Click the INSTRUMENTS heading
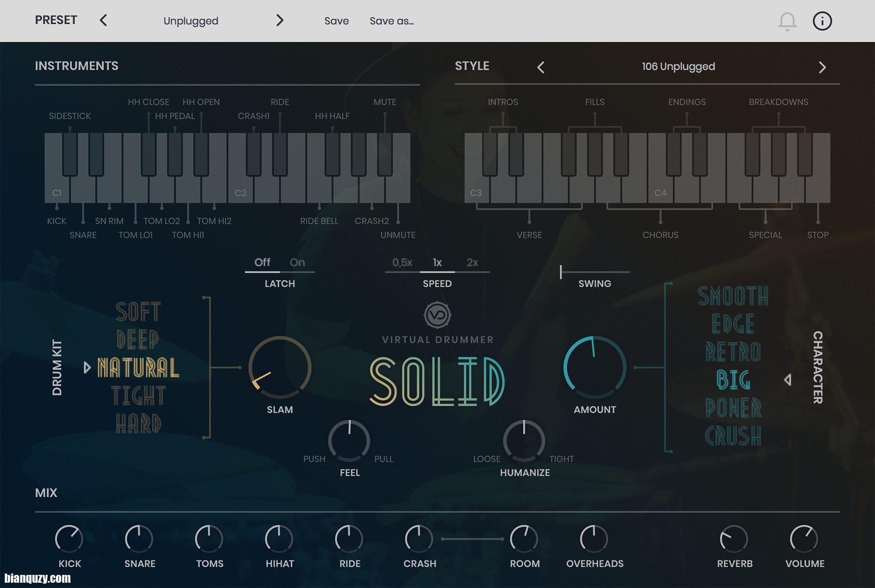875x588 pixels. (x=77, y=66)
